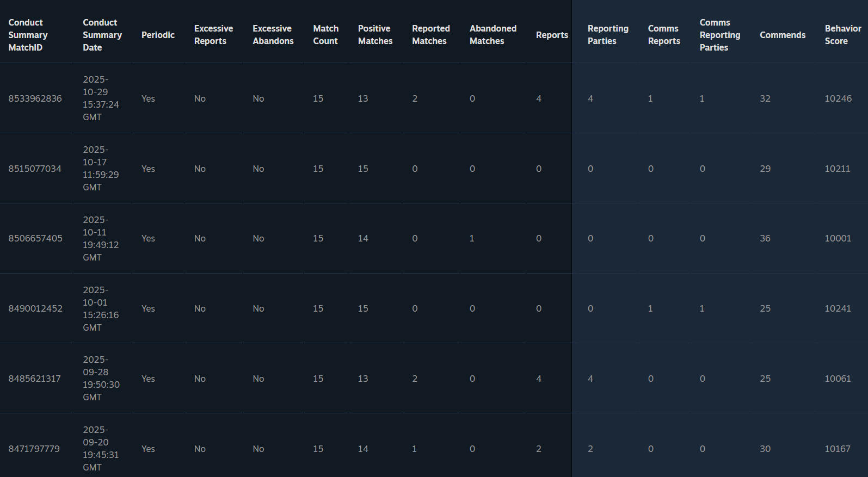The height and width of the screenshot is (477, 868).
Task: Click the Behavior Score column header
Action: (843, 35)
